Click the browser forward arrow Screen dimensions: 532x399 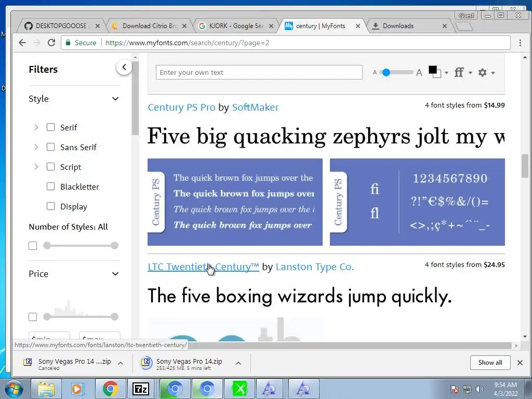[x=37, y=43]
